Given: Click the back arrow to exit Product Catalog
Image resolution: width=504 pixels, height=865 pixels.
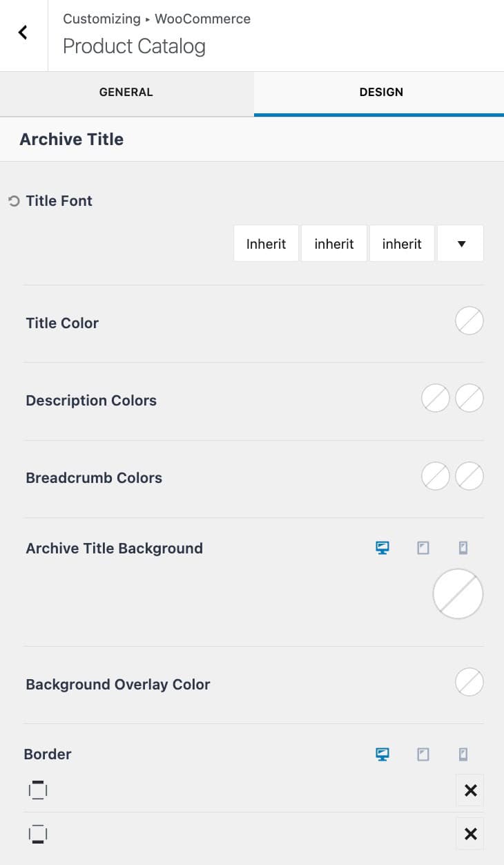Looking at the screenshot, I should pos(23,32).
